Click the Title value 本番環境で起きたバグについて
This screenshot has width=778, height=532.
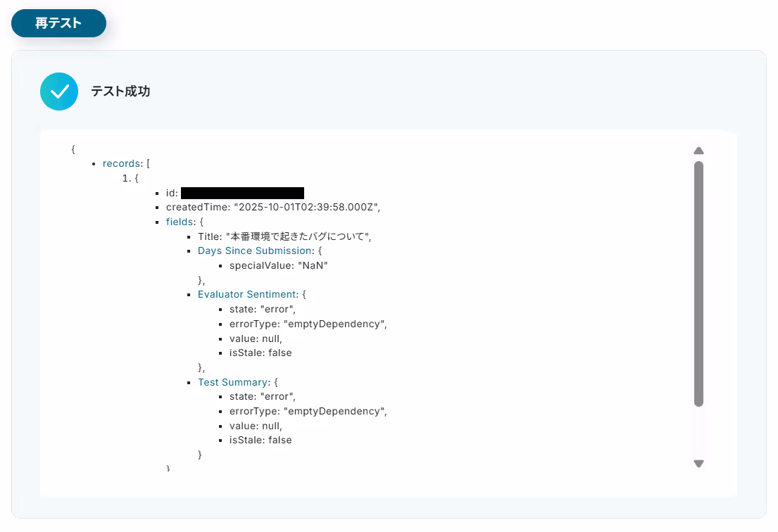pyautogui.click(x=299, y=236)
